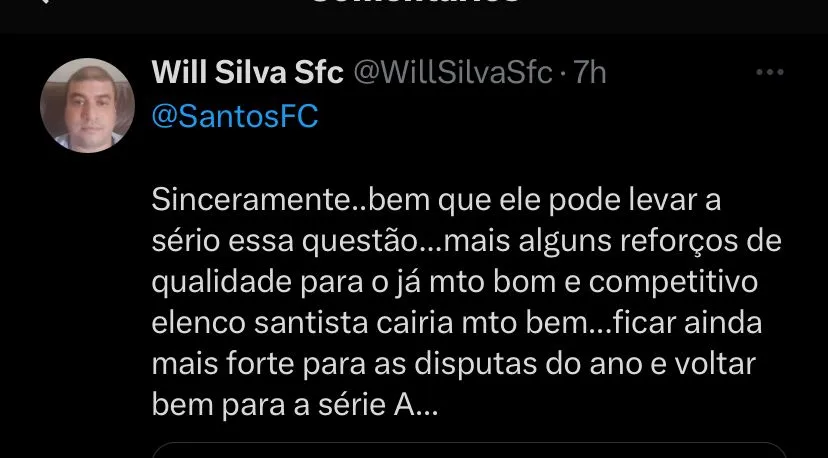
Task: Open the quoted post card below the text
Action: point(470,450)
